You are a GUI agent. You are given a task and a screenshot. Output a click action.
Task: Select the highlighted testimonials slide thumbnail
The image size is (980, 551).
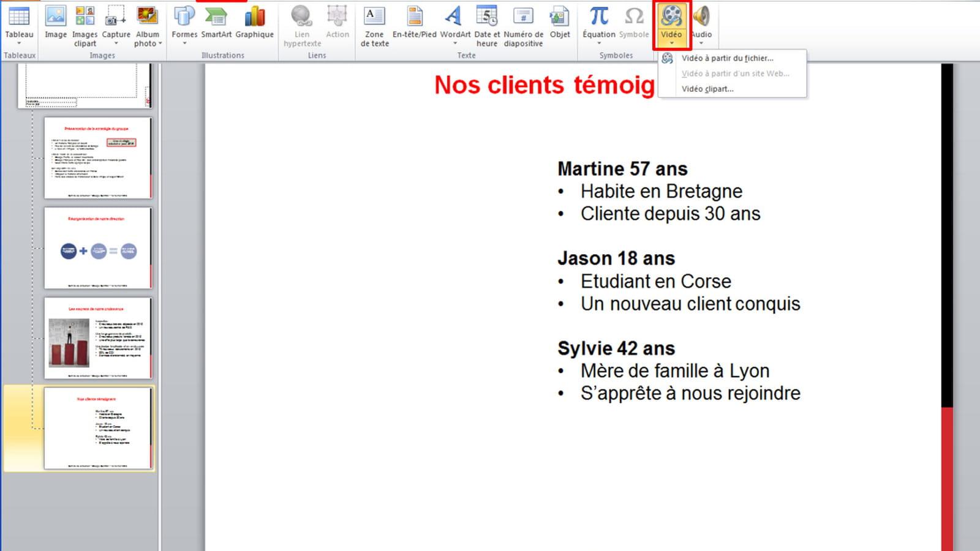[x=98, y=428]
